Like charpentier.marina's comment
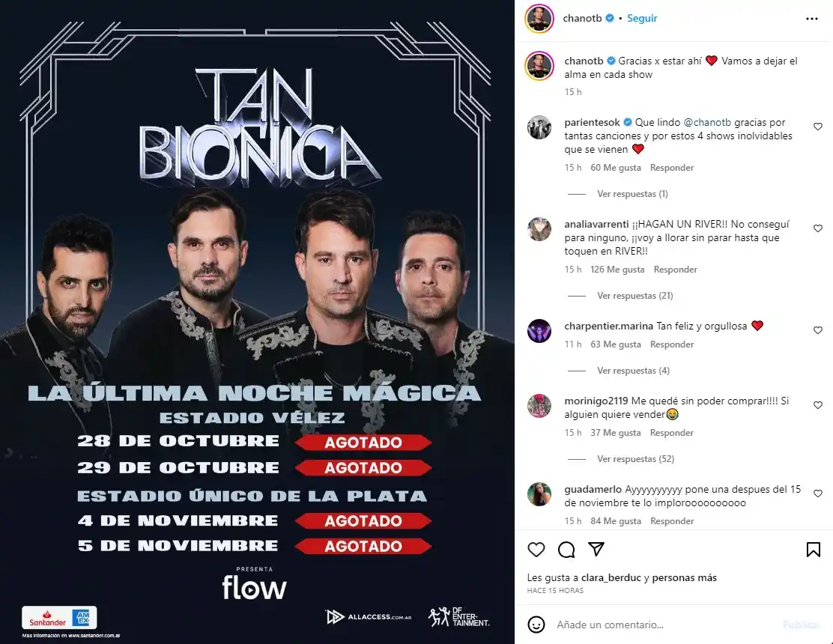This screenshot has height=644, width=833. pyautogui.click(x=817, y=330)
